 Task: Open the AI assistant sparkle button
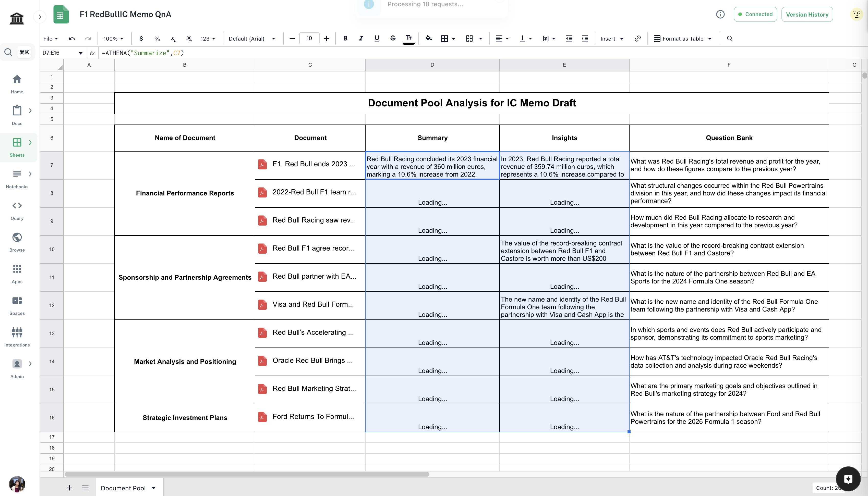(848, 479)
